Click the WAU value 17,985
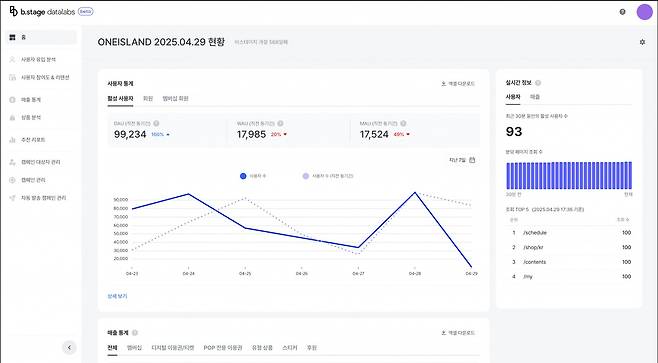 coord(251,134)
